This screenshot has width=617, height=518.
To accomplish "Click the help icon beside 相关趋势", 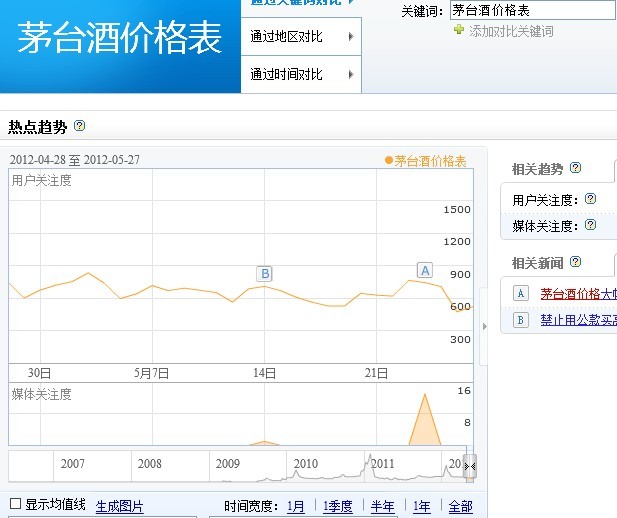I will (x=575, y=168).
